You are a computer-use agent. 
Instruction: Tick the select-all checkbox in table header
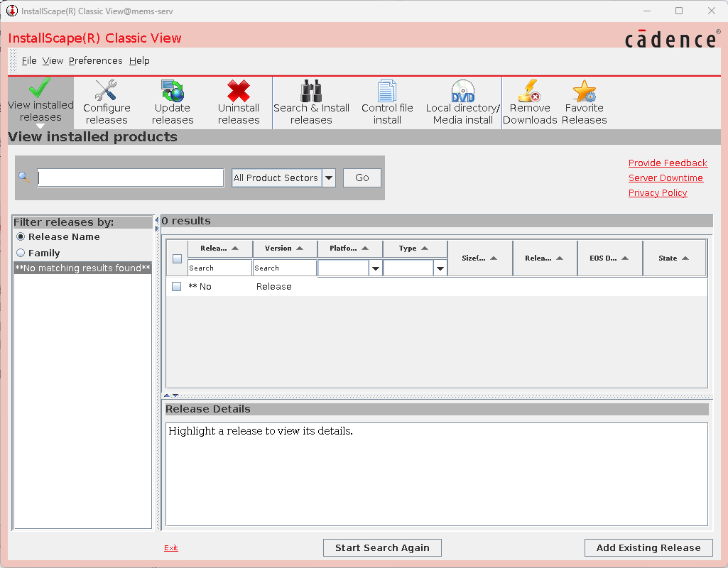pyautogui.click(x=177, y=259)
